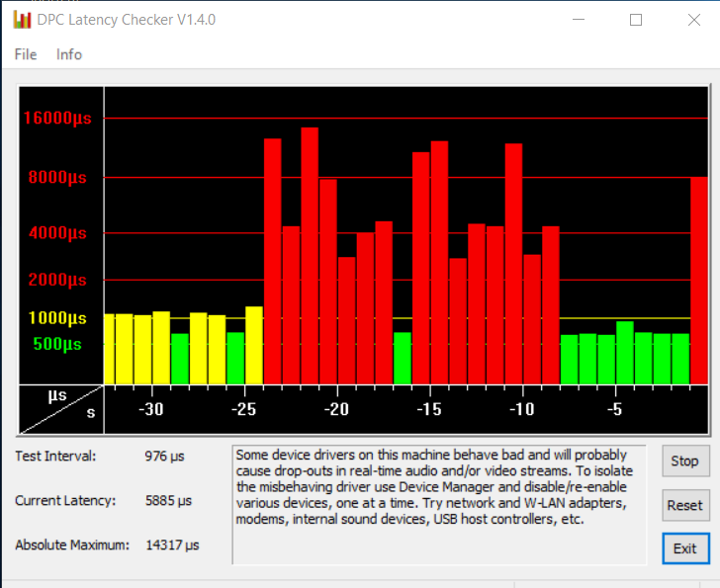Viewport: 720px width, 588px height.
Task: Click the 16000µs axis label
Action: pos(57,119)
